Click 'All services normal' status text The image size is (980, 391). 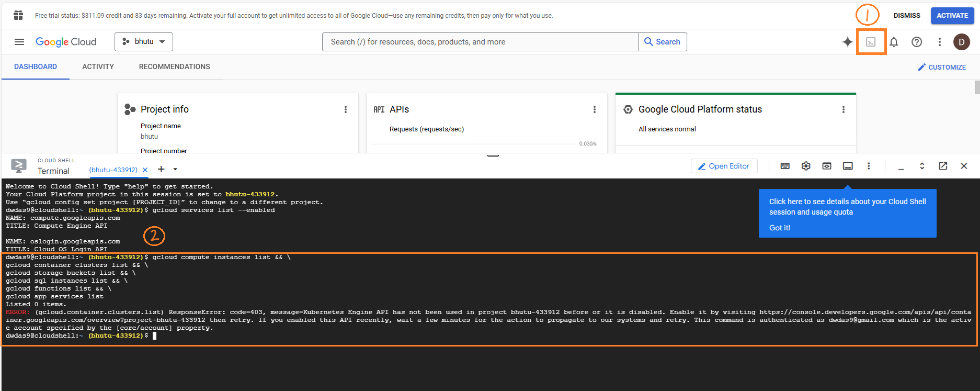coord(667,129)
